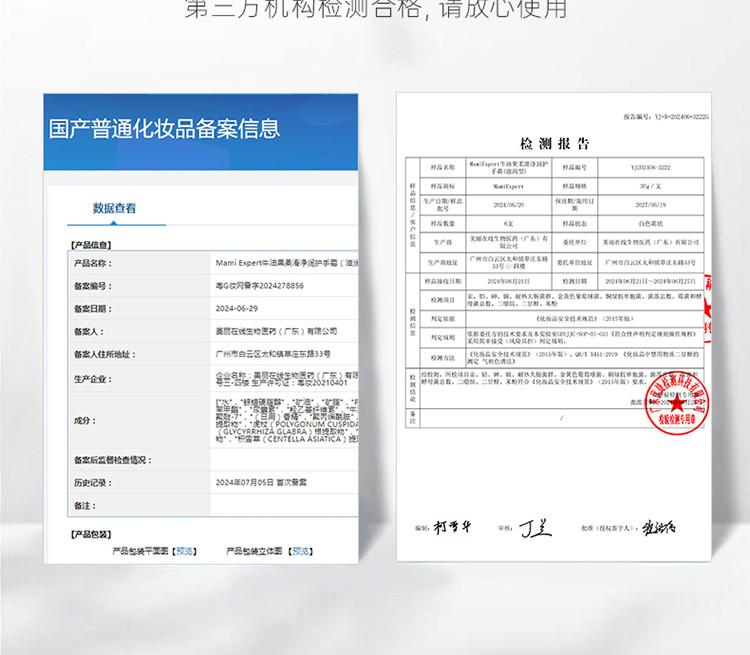Viewport: 750px width, 655px height.
Task: Select the 生产商 label cell in report
Action: pos(442,242)
